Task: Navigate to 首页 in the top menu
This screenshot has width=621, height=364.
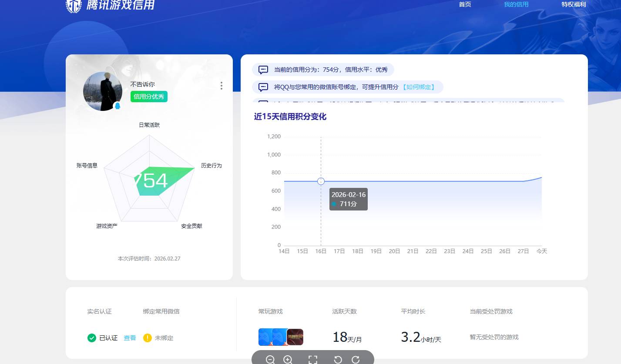Action: [x=464, y=4]
